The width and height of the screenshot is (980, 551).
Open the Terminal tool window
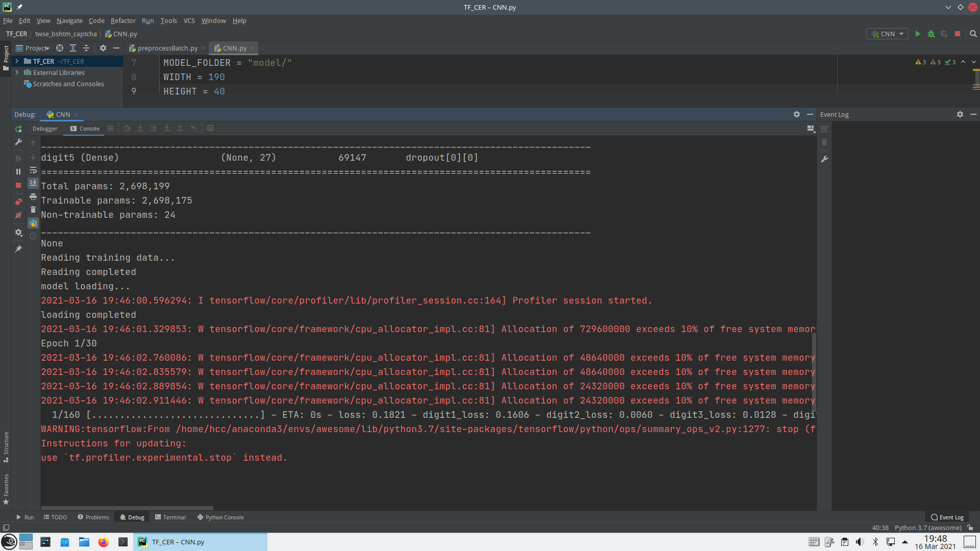[x=170, y=517]
